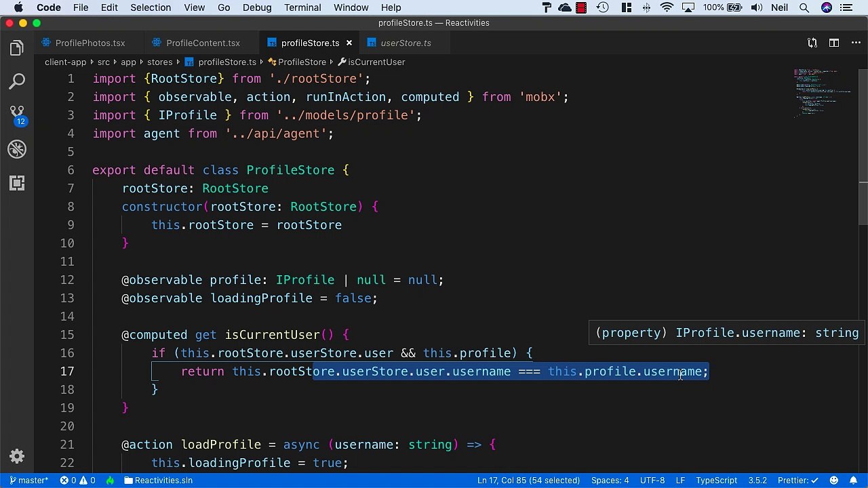Open the Manage gear at sidebar bottom
The image size is (868, 488).
17,456
